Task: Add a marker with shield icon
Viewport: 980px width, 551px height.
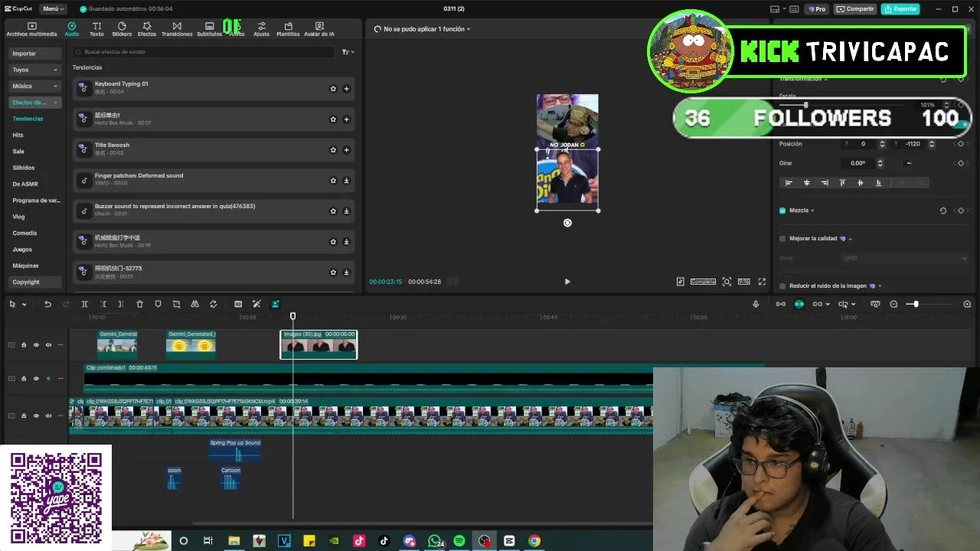Action: (158, 304)
